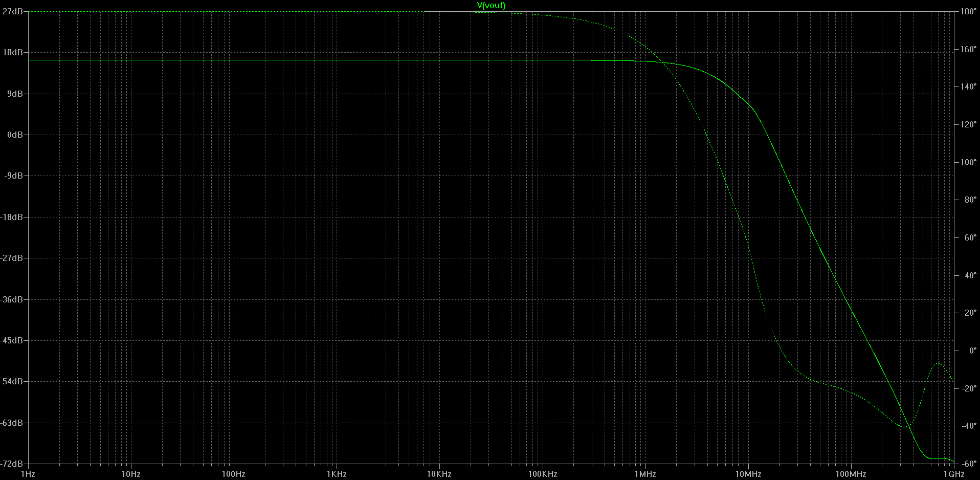Select the -60° phase axis label

point(969,464)
